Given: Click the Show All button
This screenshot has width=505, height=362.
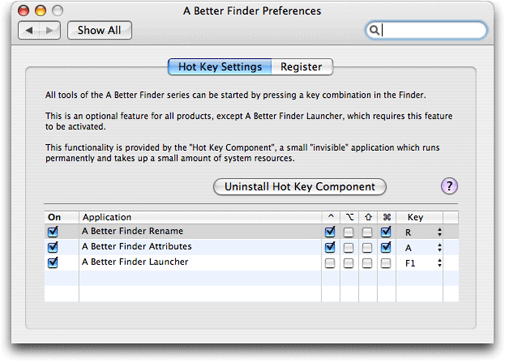Looking at the screenshot, I should 99,30.
